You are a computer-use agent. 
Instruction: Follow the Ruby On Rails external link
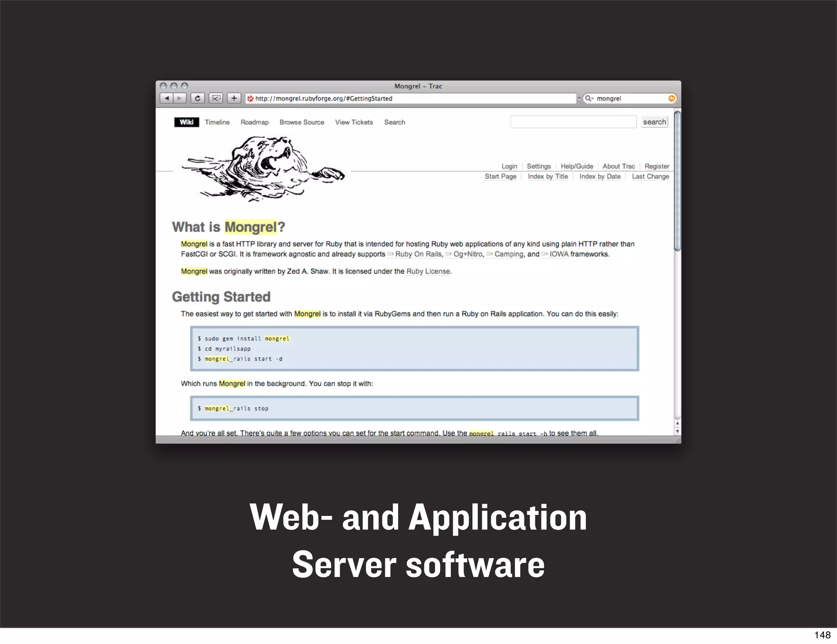point(415,254)
